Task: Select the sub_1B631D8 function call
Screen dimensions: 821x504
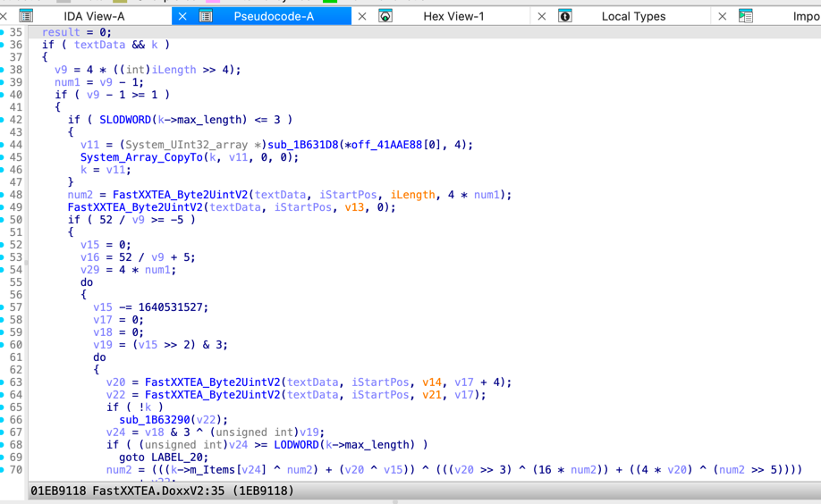Action: (x=303, y=145)
